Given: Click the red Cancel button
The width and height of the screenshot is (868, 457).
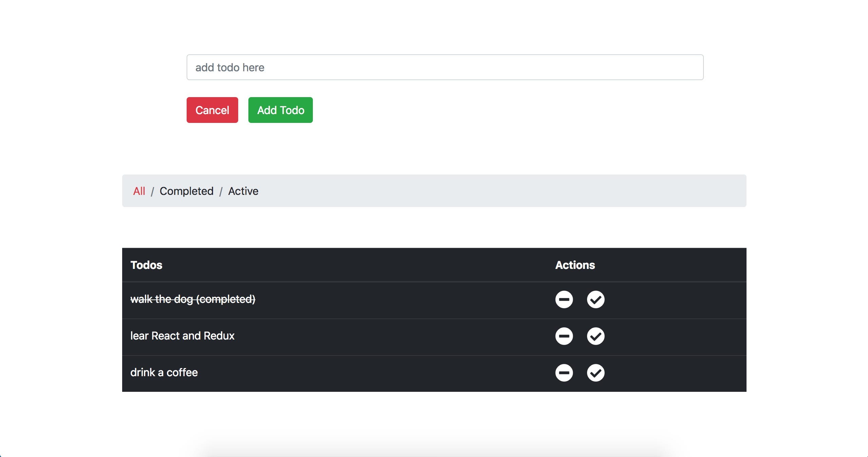Looking at the screenshot, I should (x=212, y=110).
